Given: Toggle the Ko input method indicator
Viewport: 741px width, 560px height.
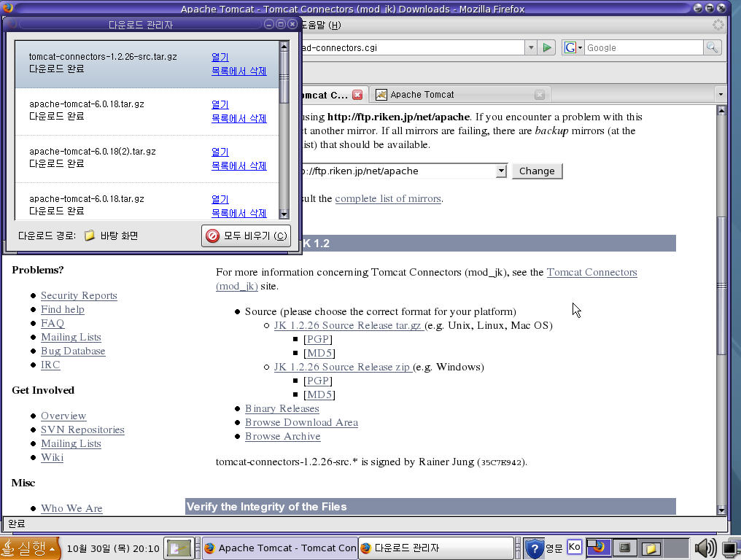Looking at the screenshot, I should pos(574,547).
